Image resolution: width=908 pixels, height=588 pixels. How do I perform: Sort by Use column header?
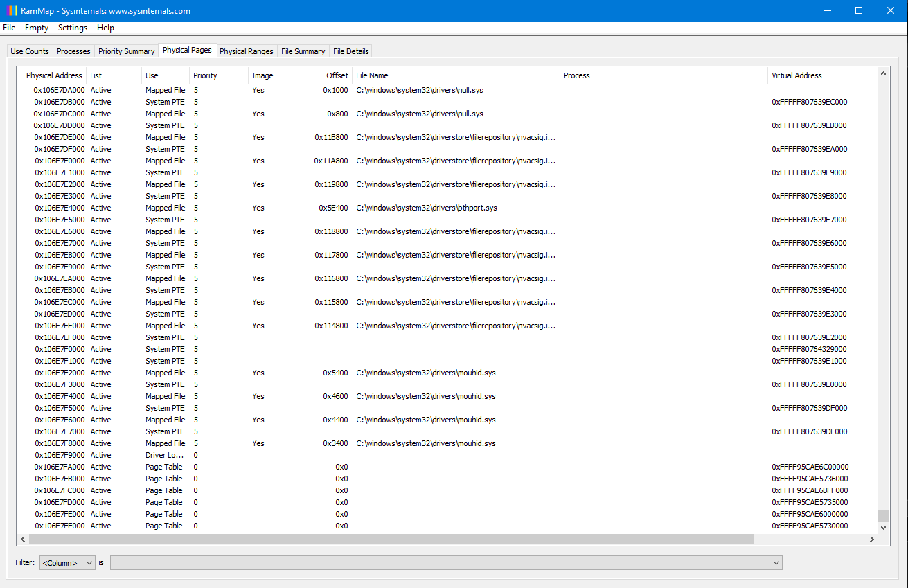pyautogui.click(x=166, y=75)
